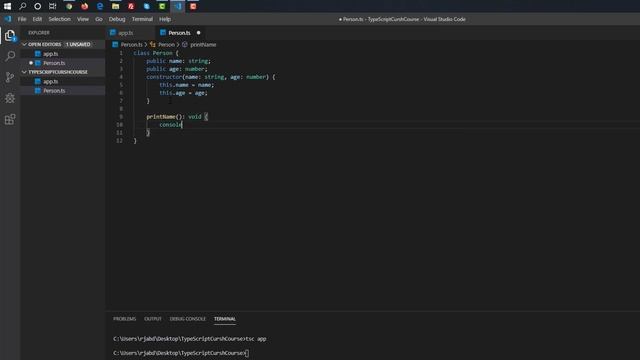Click 'this.name = name;' code line
The image size is (640, 360).
[x=187, y=85]
